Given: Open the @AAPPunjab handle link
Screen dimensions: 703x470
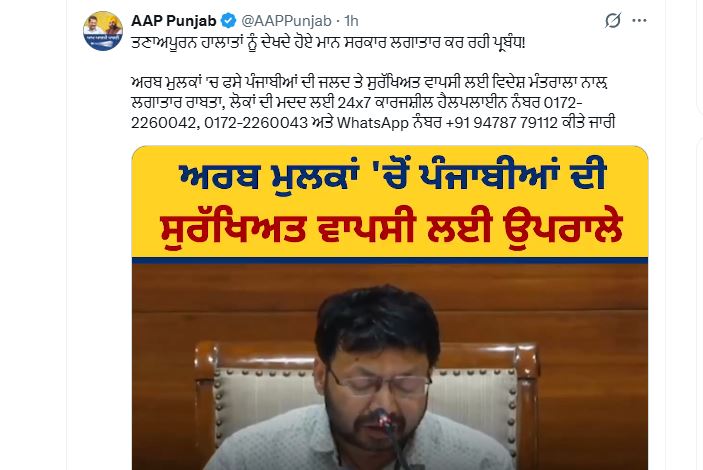Looking at the screenshot, I should tap(286, 21).
